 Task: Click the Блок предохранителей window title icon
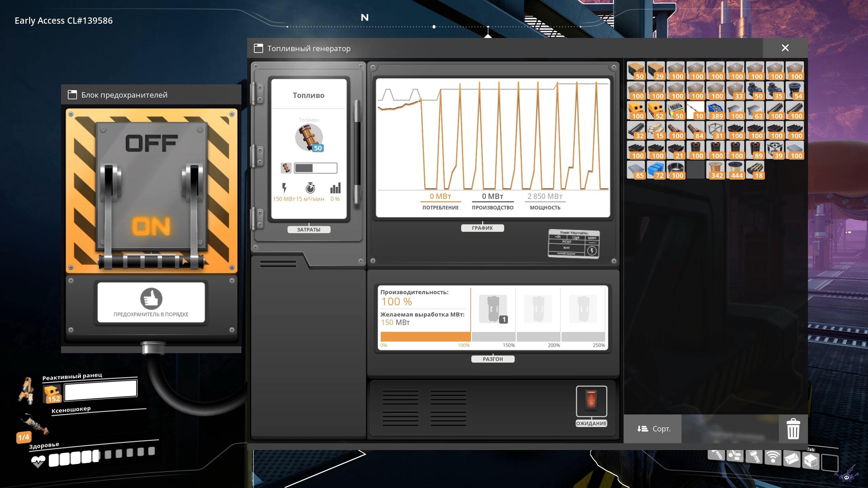72,95
